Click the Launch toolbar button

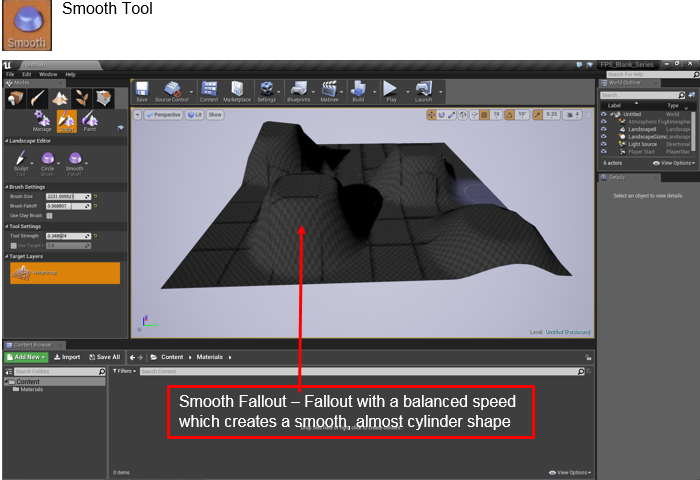424,92
